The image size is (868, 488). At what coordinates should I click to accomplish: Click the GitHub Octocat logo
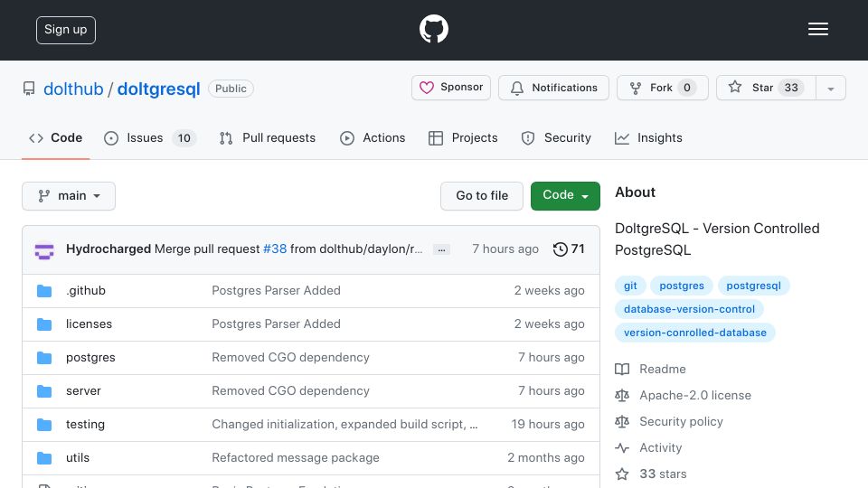pyautogui.click(x=433, y=29)
